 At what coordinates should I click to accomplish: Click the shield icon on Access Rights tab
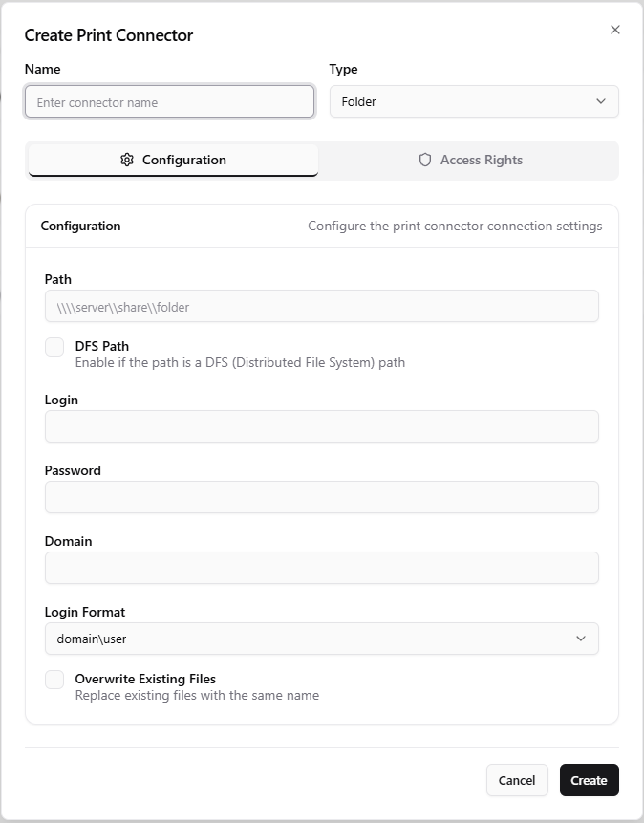[x=425, y=160]
